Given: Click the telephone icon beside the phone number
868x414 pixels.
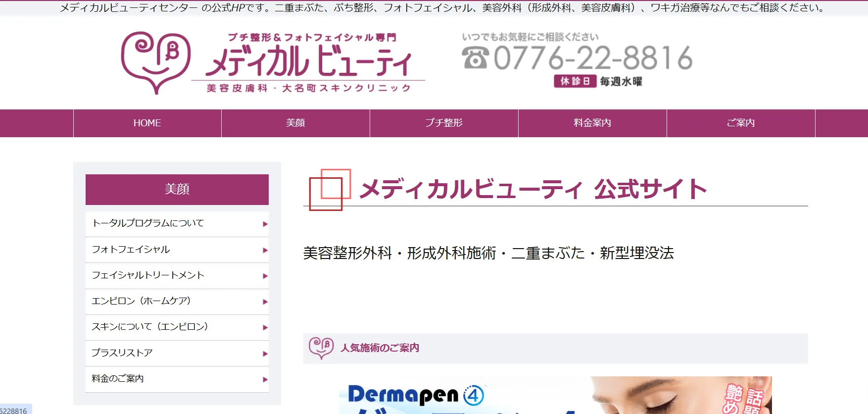Looking at the screenshot, I should [x=475, y=58].
